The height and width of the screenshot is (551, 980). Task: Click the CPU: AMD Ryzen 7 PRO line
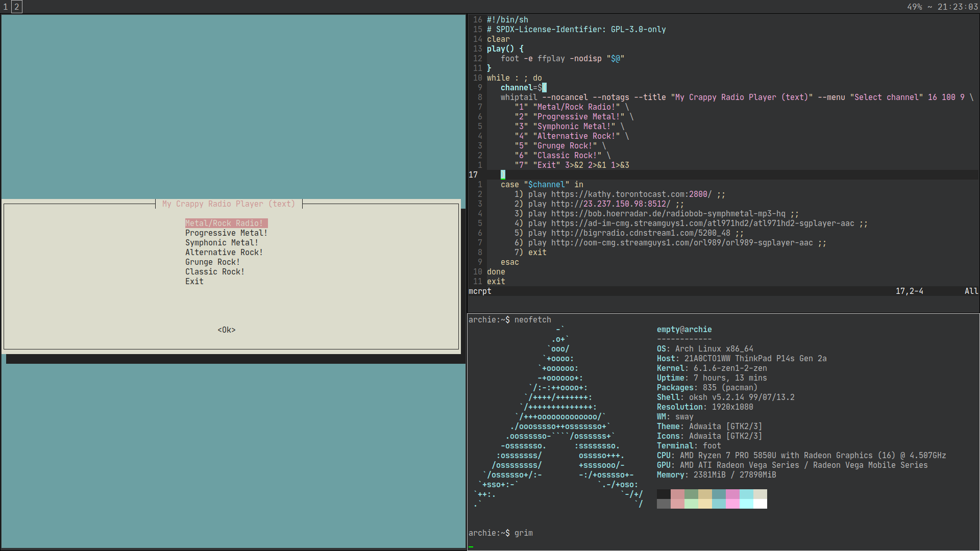coord(801,456)
